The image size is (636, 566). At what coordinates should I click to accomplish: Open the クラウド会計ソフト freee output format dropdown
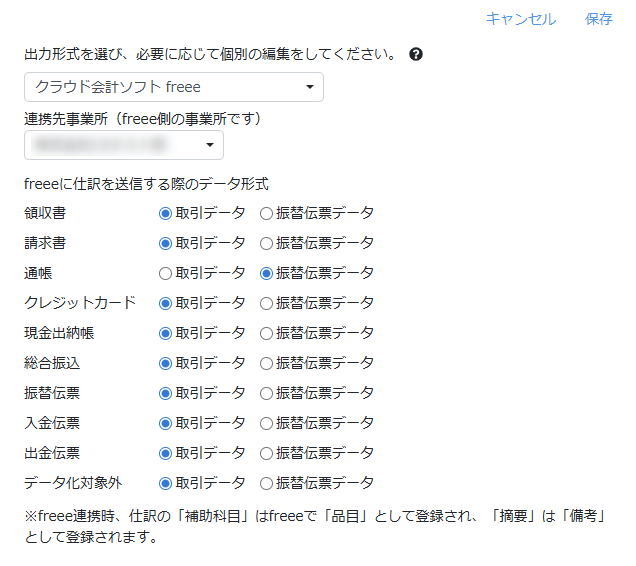(173, 88)
